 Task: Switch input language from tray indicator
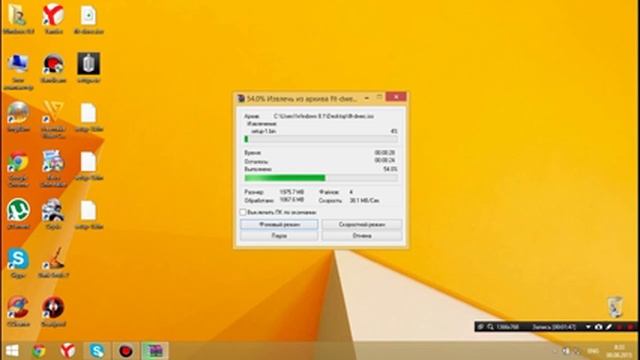click(593, 351)
